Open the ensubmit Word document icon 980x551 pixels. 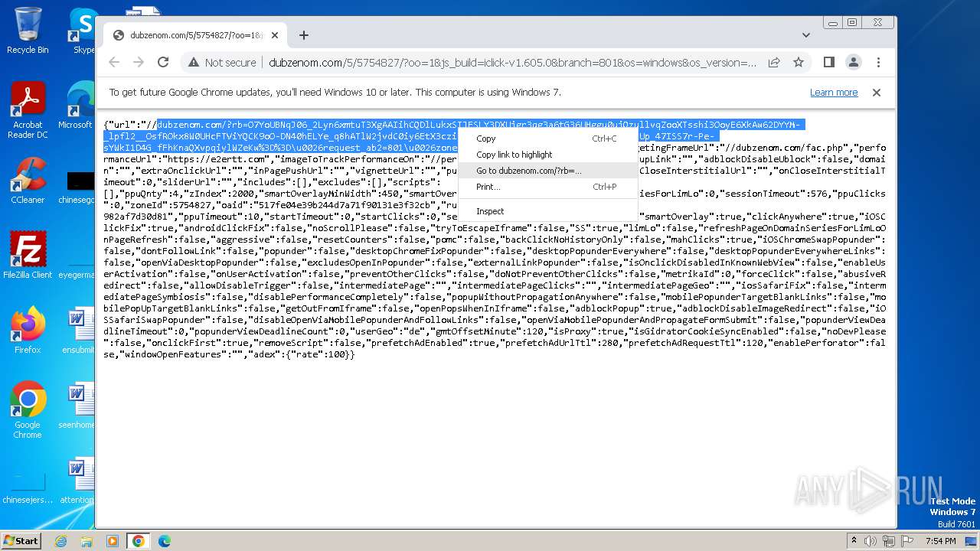[77, 331]
